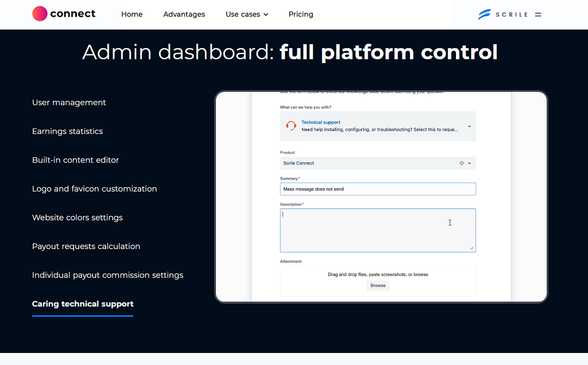Select Home in the top navigation
Image resolution: width=588 pixels, height=365 pixels.
pyautogui.click(x=131, y=14)
